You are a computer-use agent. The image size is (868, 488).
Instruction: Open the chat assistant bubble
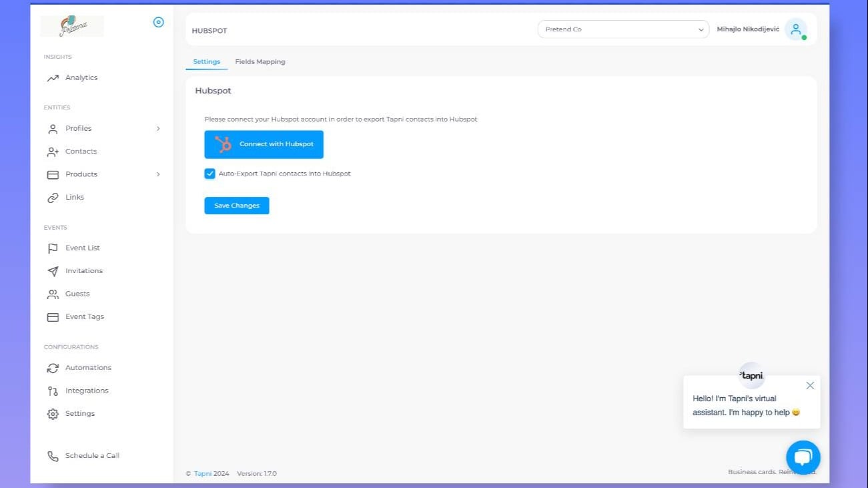[x=803, y=457]
